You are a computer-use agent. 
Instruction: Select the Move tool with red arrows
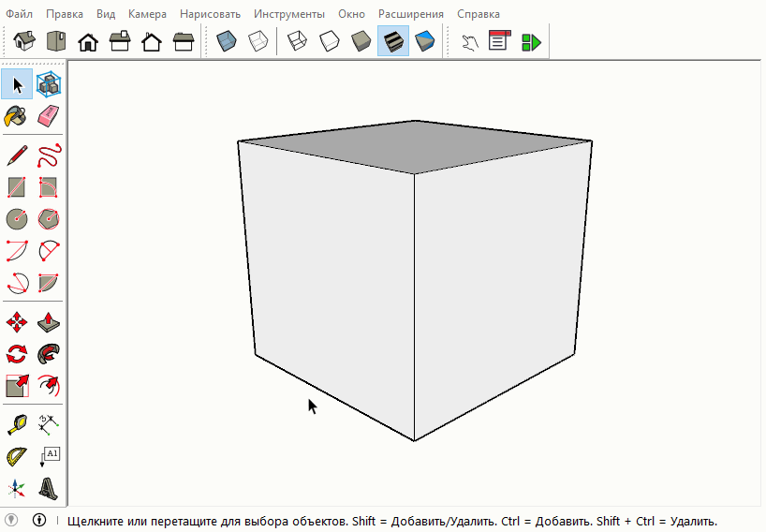17,323
